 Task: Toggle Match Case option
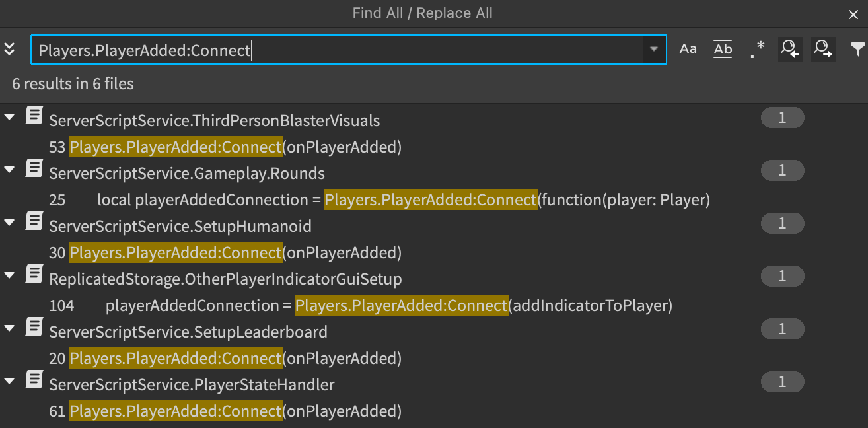[x=688, y=49]
